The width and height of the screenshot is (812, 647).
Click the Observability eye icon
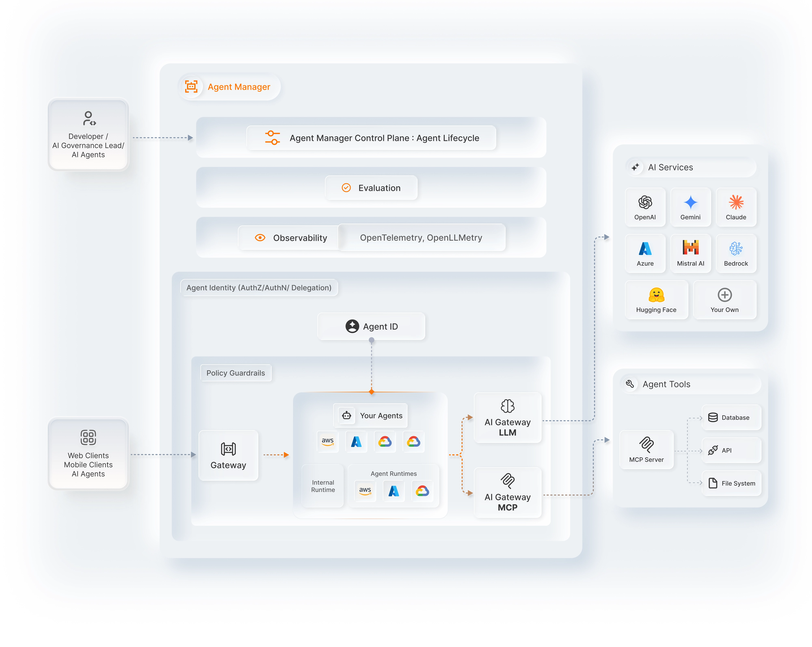point(260,238)
